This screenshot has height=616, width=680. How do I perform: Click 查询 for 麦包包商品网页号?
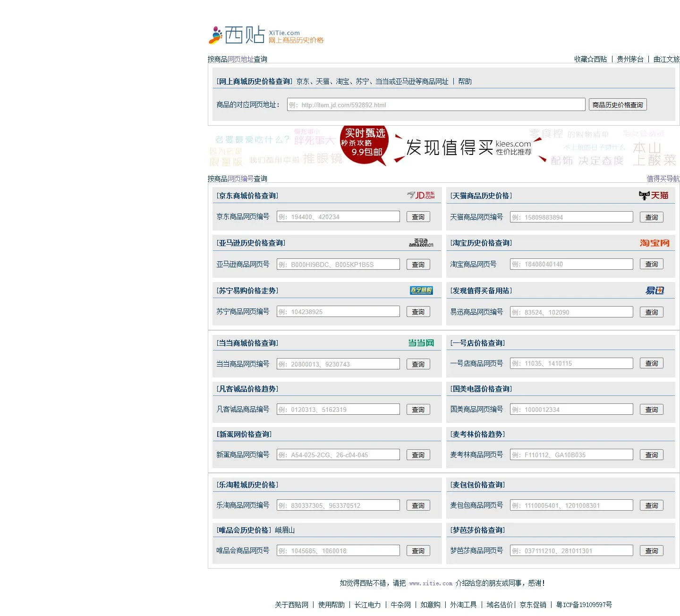point(652,505)
